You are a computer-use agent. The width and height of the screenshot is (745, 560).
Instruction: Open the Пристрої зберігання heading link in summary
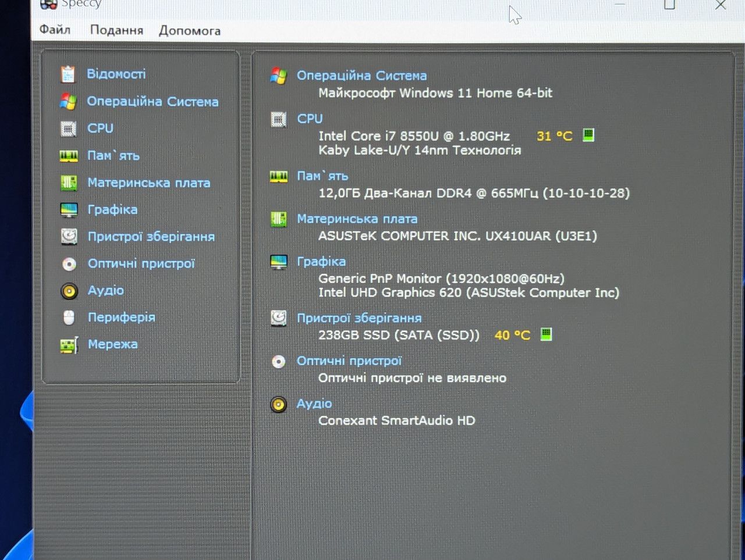click(x=359, y=318)
